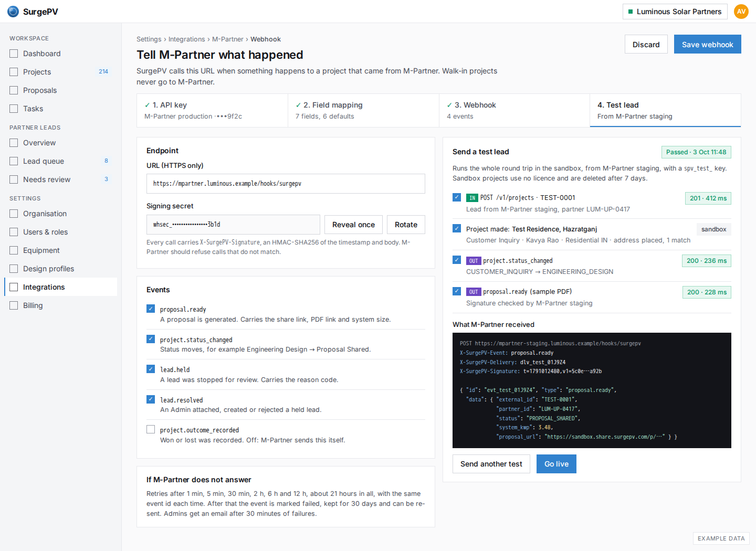Toggle the checkbox beside Project made: Test Residence

(x=457, y=228)
